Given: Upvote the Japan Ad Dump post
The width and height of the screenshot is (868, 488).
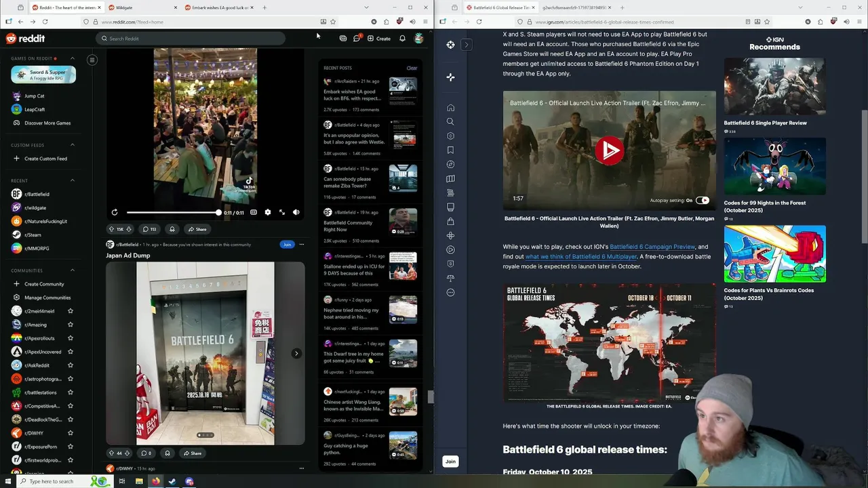Looking at the screenshot, I should 112,453.
